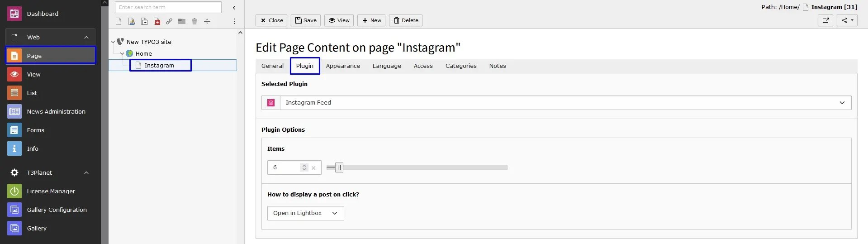Select the recycler trash page icon

click(194, 21)
